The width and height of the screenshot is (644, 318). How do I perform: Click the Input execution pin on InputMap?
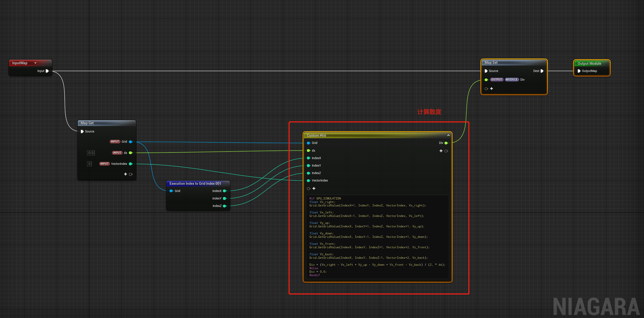[47, 71]
